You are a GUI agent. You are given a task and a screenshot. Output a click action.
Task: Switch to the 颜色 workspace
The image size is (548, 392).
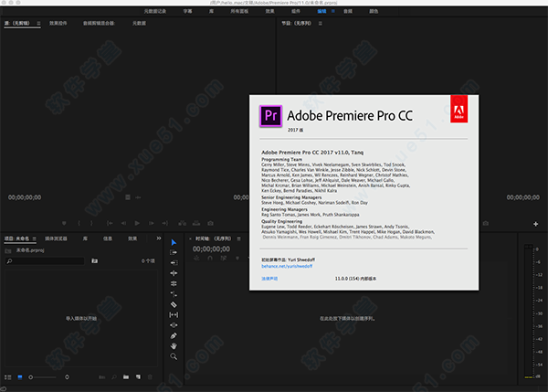click(374, 11)
